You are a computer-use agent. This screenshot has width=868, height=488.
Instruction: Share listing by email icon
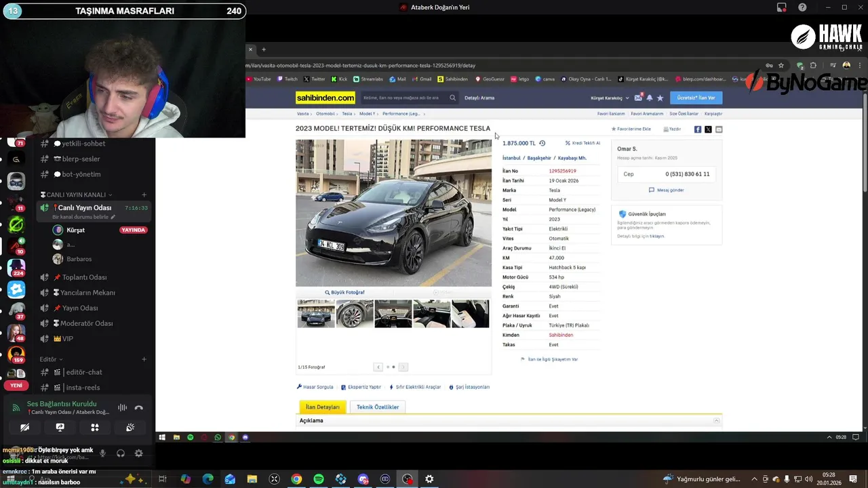719,129
